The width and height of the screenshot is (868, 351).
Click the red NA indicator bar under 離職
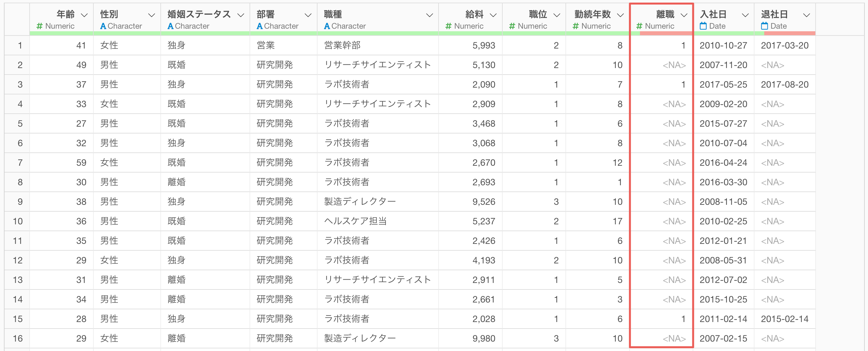click(x=666, y=34)
